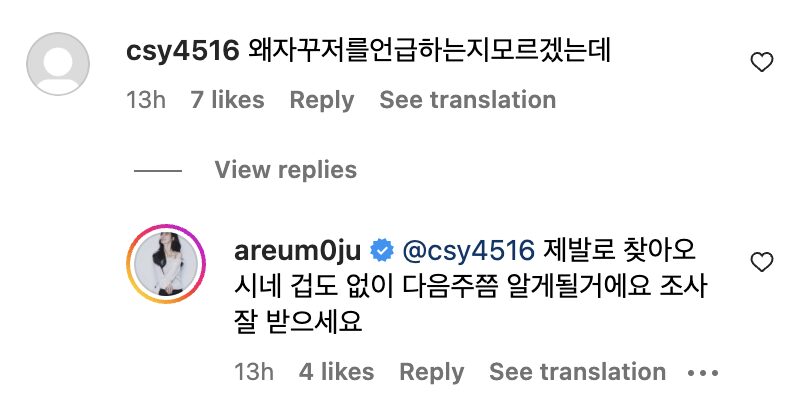Viewport: 798px width, 412px height.
Task: Like the reply by areum0ju
Action: pos(761,262)
